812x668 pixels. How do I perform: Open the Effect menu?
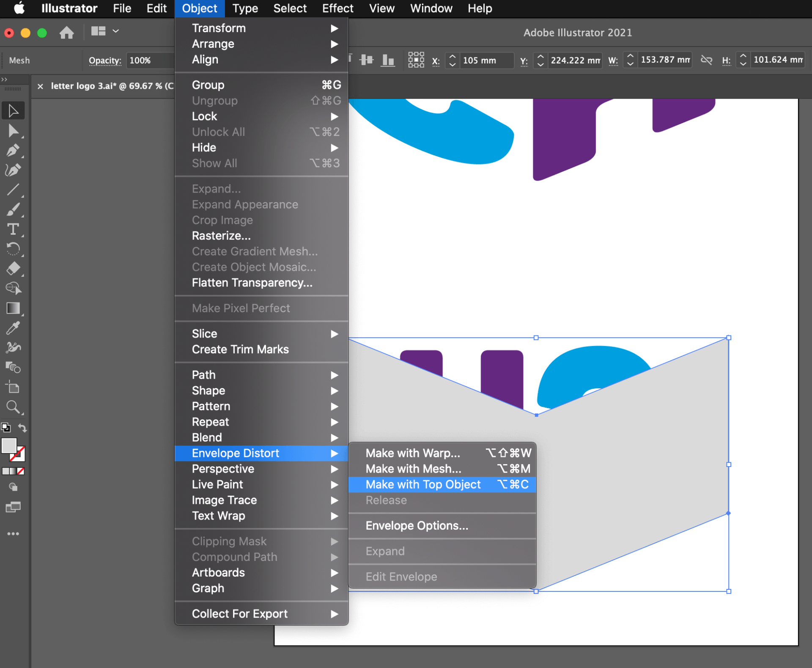[337, 8]
